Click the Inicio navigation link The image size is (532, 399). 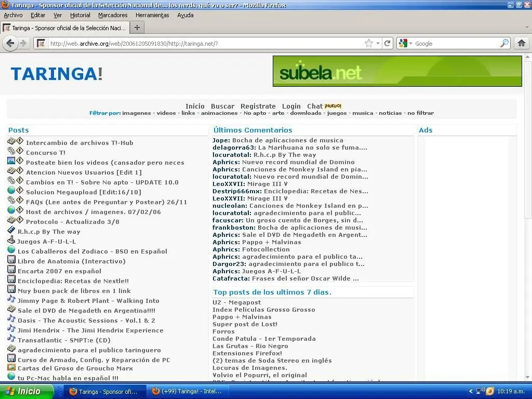point(195,106)
